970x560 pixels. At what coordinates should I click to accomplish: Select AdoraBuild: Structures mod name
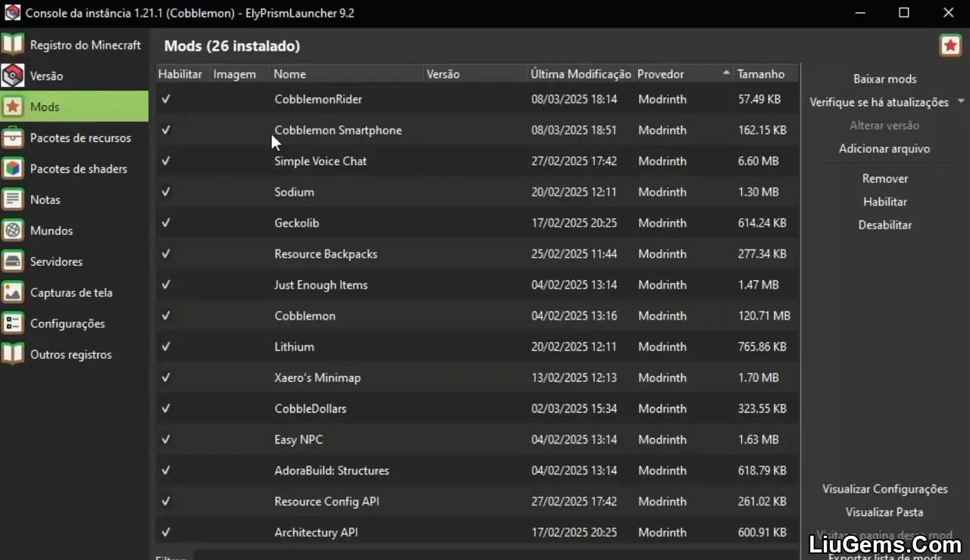(331, 471)
